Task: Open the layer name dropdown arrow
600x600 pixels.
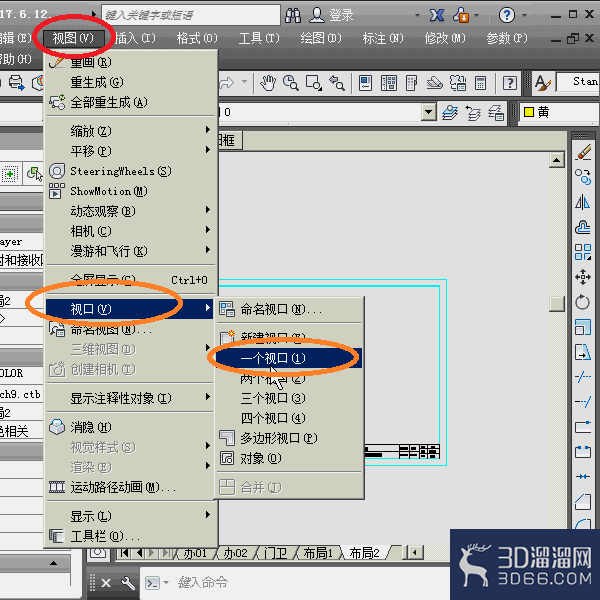Action: (429, 112)
